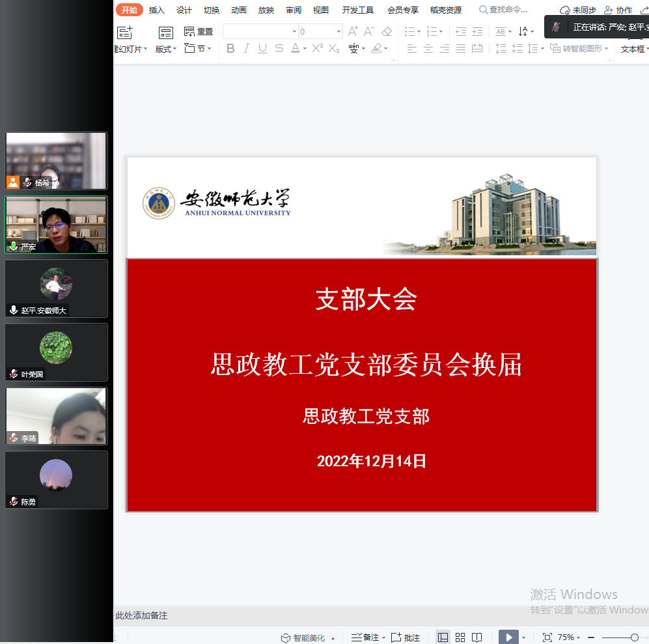Apply strikethrough to text

[x=279, y=49]
